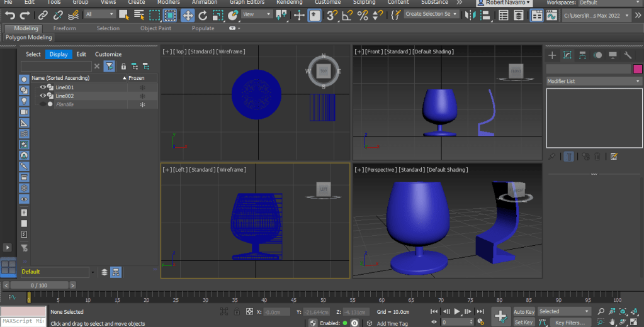Toggle visibility eye of Line002
Screen dimensions: 644x327
pos(43,96)
